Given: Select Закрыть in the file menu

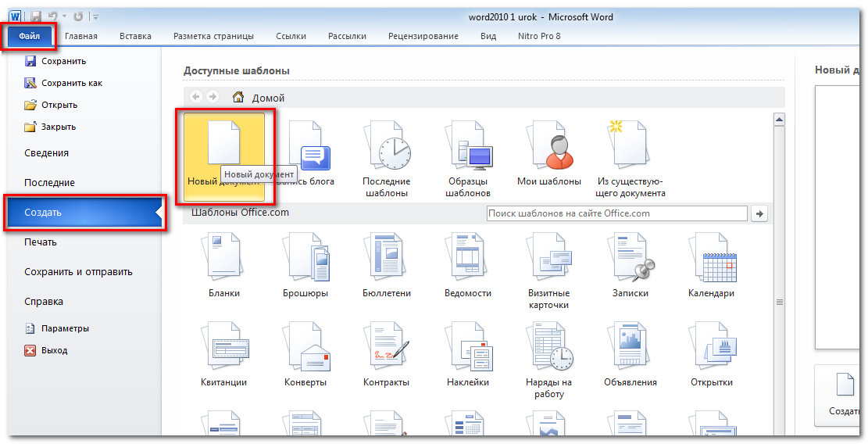Looking at the screenshot, I should coord(50,127).
